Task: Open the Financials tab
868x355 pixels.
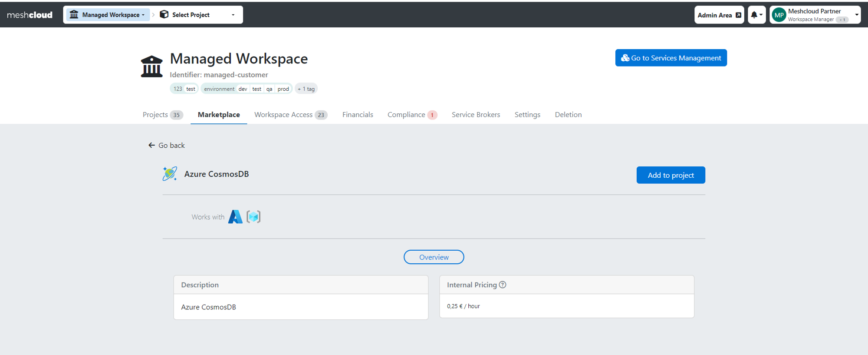Action: 358,115
